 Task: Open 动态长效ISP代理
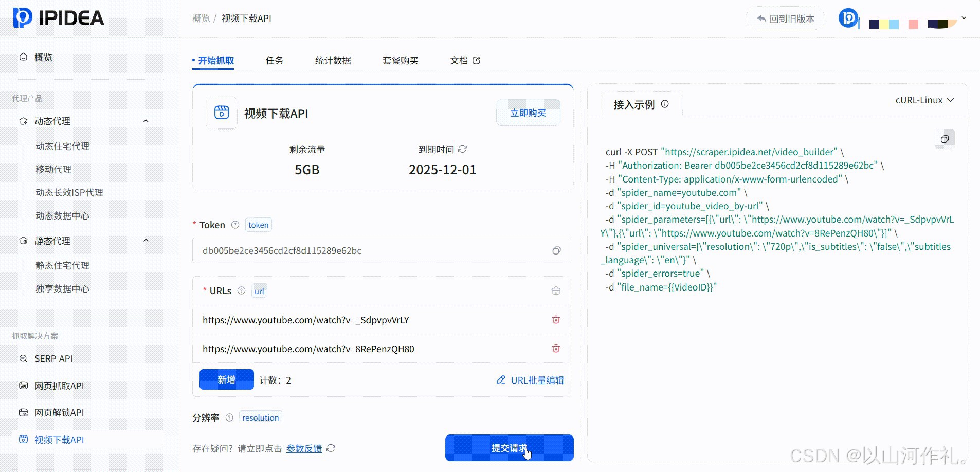(69, 193)
